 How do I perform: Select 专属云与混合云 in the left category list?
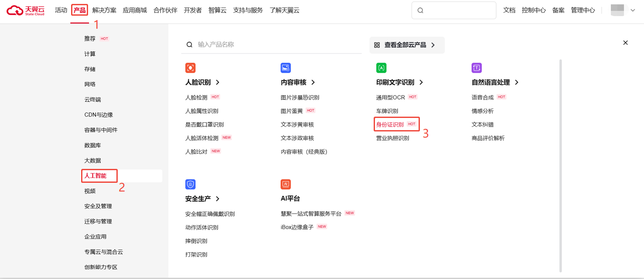pyautogui.click(x=104, y=252)
